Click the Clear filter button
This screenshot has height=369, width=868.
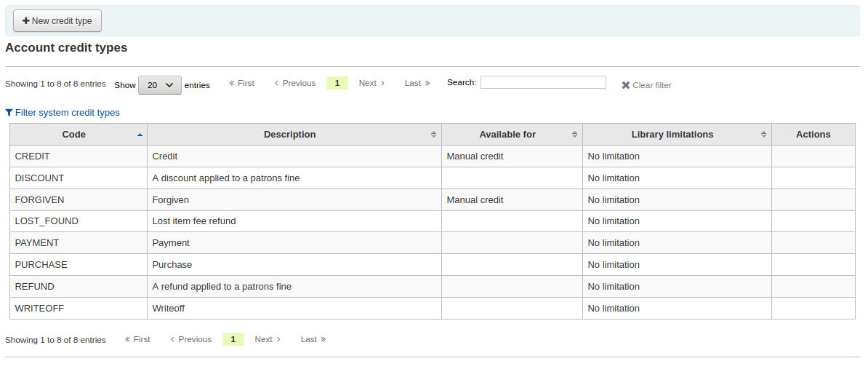(646, 85)
